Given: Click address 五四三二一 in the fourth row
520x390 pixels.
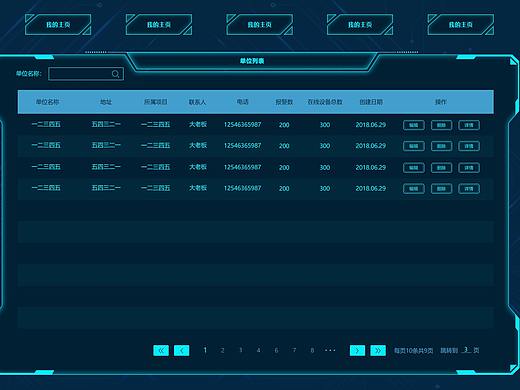Looking at the screenshot, I should click(106, 188).
